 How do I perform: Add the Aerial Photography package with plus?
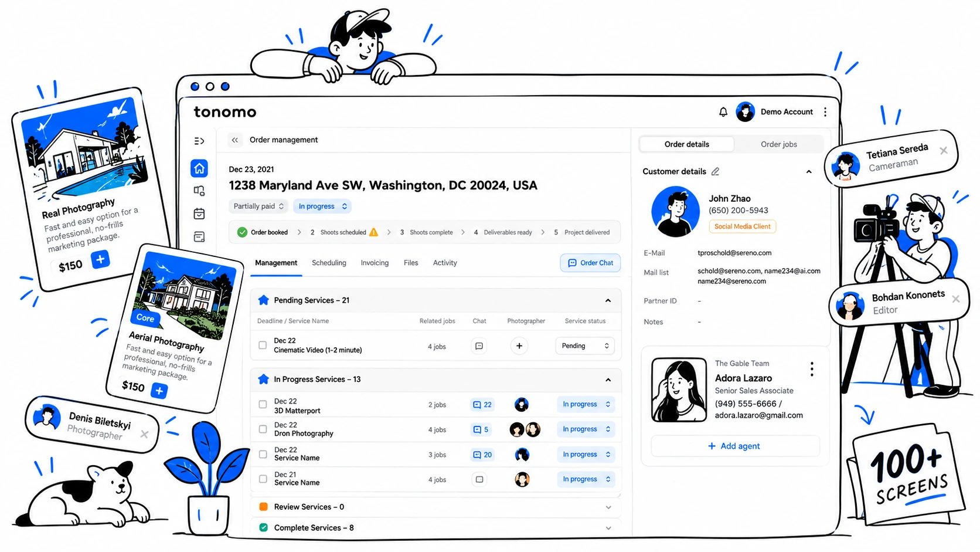pyautogui.click(x=159, y=390)
